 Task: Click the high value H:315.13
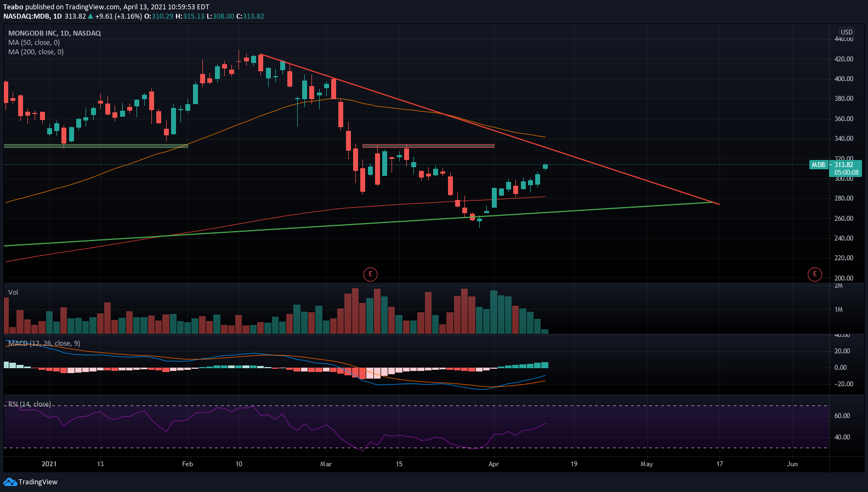tap(190, 16)
